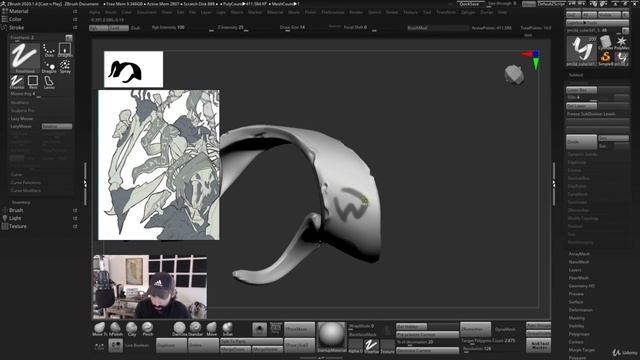Select the current tool large thumbnail
This screenshot has width=640, height=360.
pyautogui.click(x=582, y=51)
